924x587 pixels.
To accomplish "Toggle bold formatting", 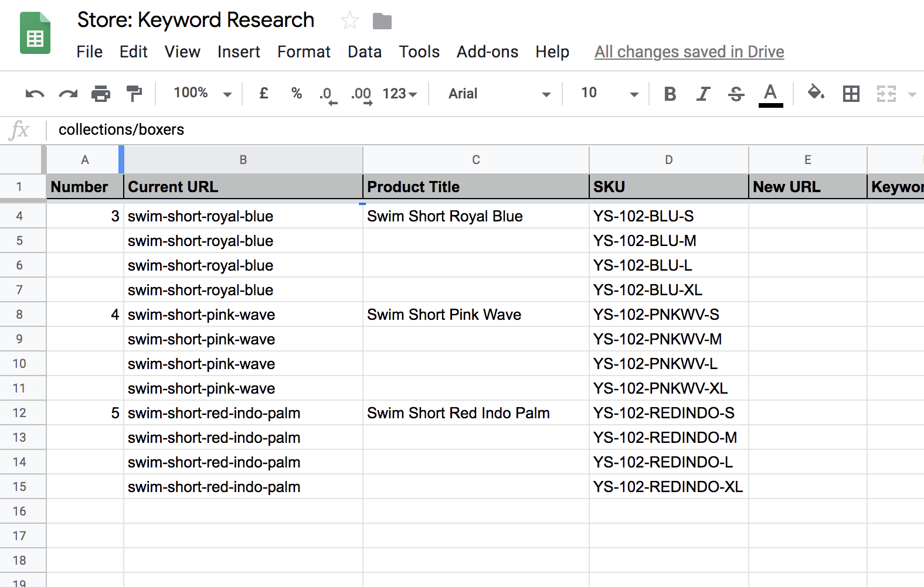I will (x=670, y=94).
